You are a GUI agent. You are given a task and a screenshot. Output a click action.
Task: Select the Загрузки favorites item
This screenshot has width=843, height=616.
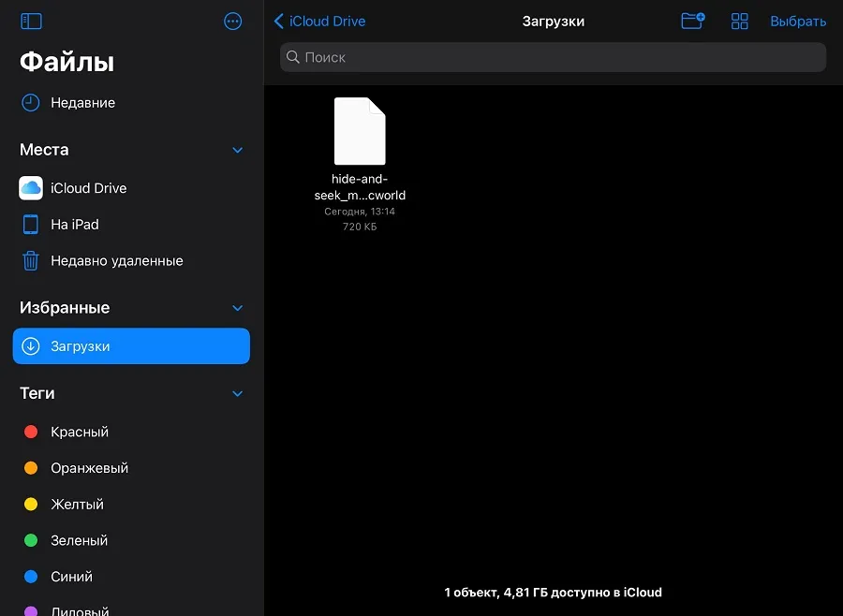[131, 346]
